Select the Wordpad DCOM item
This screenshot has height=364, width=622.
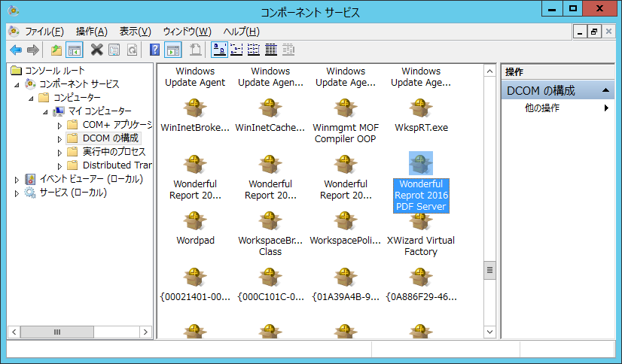[x=195, y=229]
